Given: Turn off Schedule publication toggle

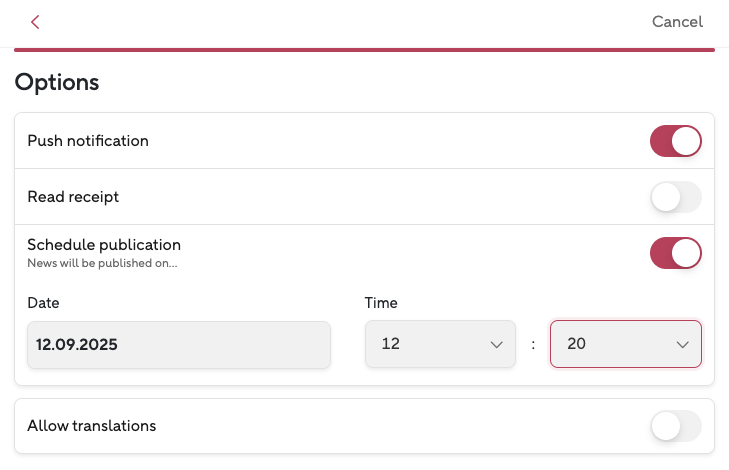Looking at the screenshot, I should click(x=676, y=253).
